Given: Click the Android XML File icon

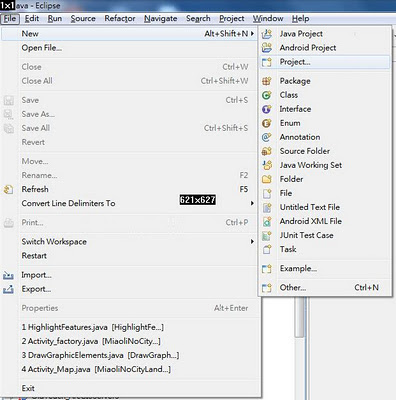Looking at the screenshot, I should (267, 221).
